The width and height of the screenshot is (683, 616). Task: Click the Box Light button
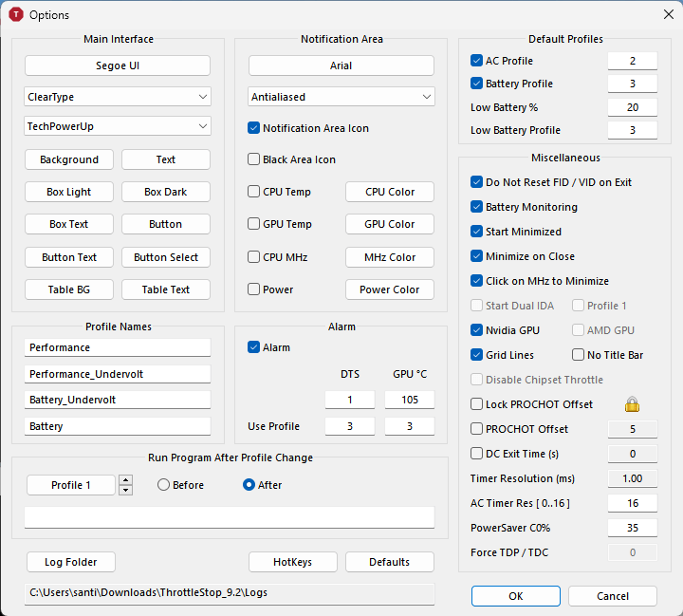tap(69, 192)
